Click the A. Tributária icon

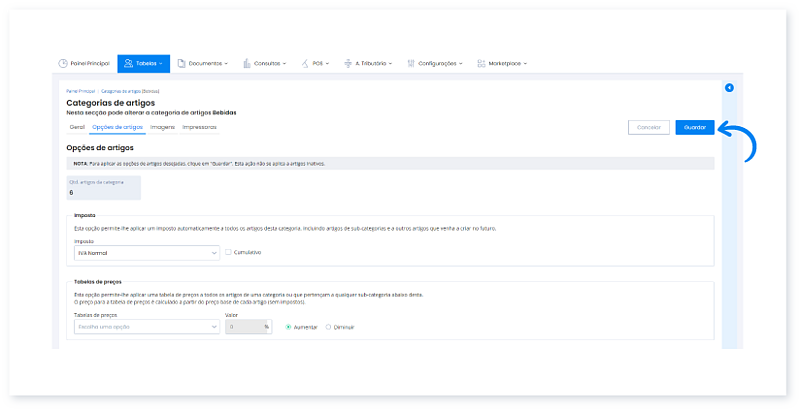tap(349, 63)
